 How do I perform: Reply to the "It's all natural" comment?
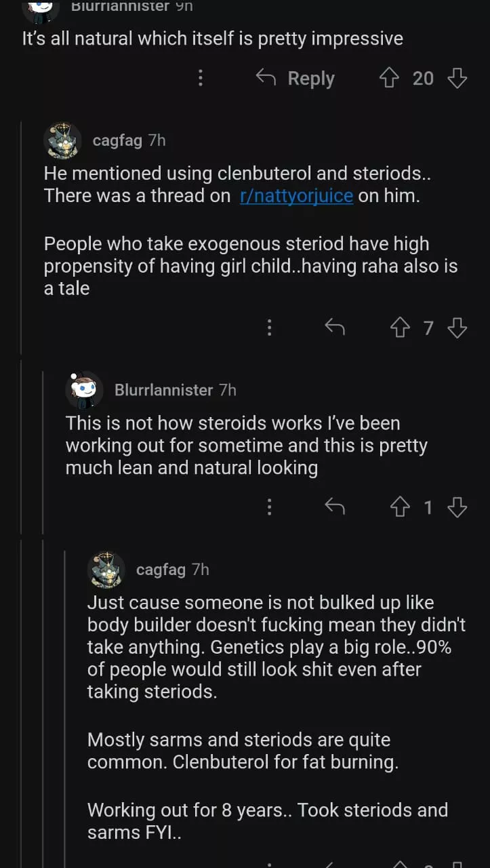pos(295,79)
